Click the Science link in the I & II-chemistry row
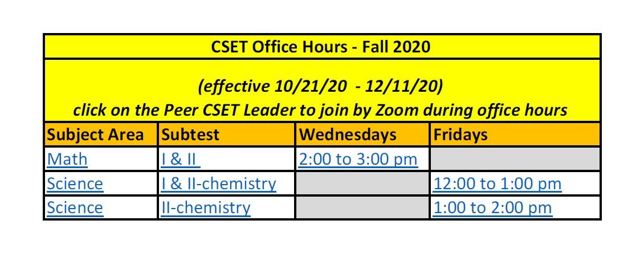The width and height of the screenshot is (644, 261). click(75, 183)
